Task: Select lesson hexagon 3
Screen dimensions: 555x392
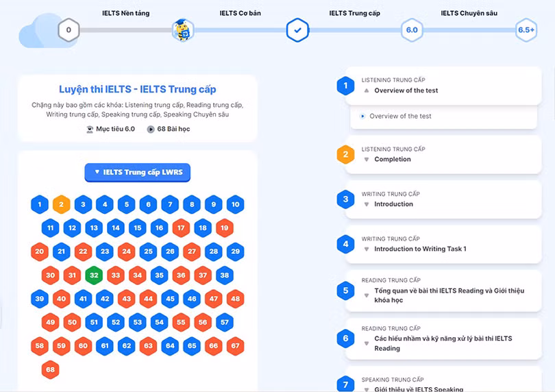Action: click(x=83, y=204)
